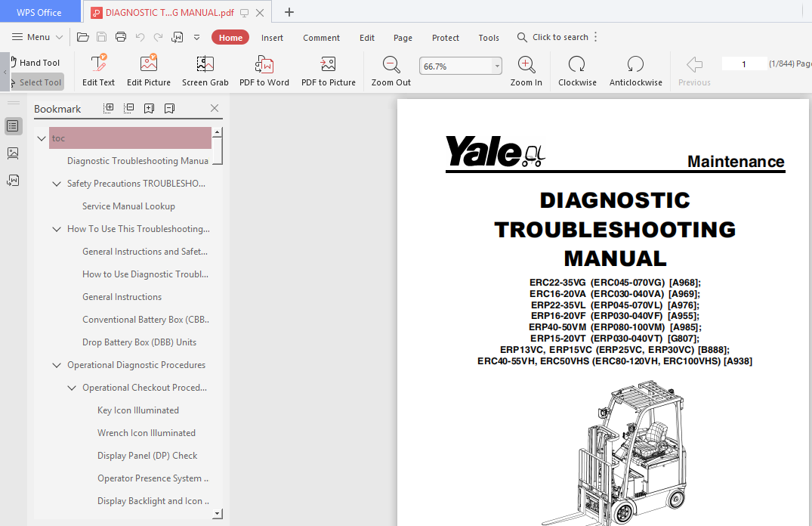Switch to the Tools ribbon tab
812x526 pixels.
click(489, 38)
